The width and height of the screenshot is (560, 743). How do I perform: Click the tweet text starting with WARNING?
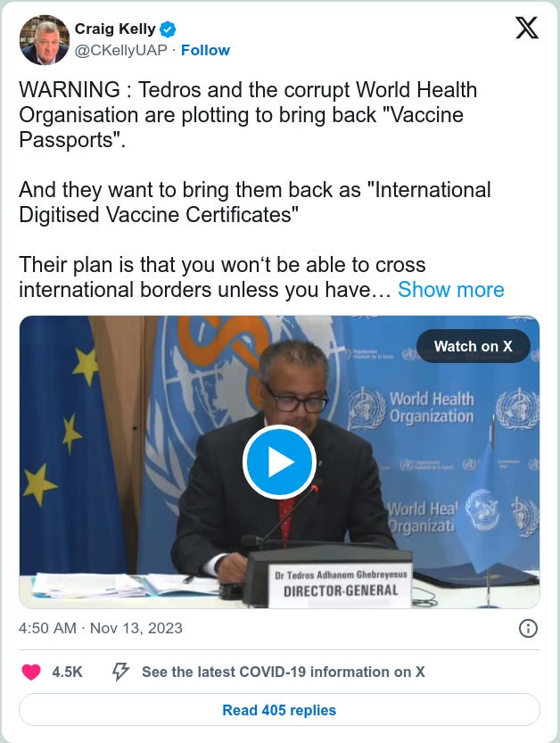pyautogui.click(x=248, y=115)
